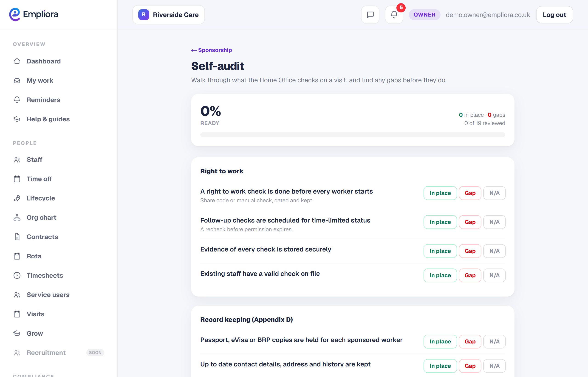588x377 pixels.
Task: Open the Riverside Care organisation switcher
Action: click(x=169, y=15)
